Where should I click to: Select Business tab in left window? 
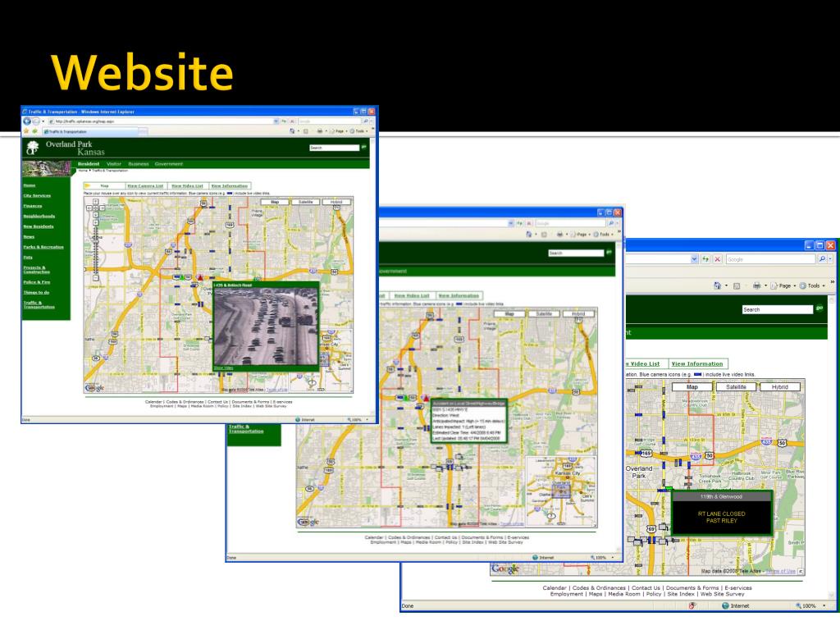point(138,164)
